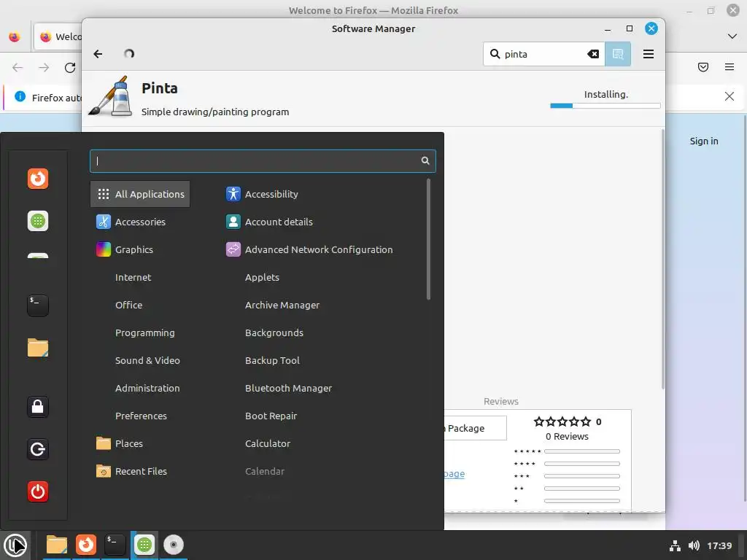Open Bluetooth Manager
The width and height of the screenshot is (747, 560).
322,388
